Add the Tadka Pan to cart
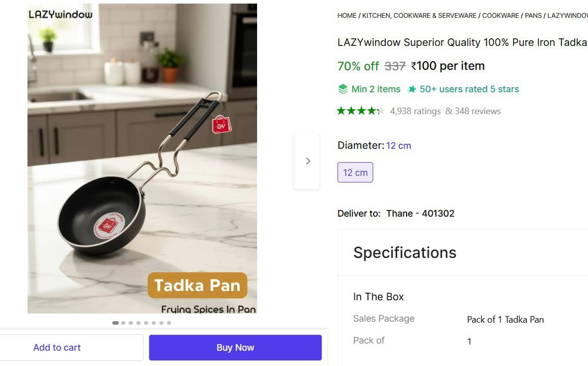The image size is (588, 366). (x=57, y=347)
